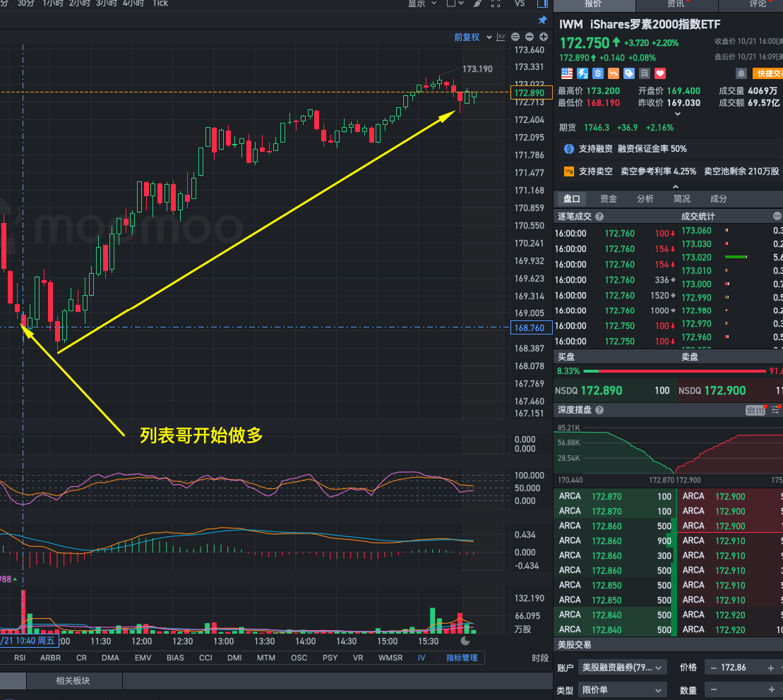Toggle the X:Y axis scale icon
The width and height of the screenshot is (783, 700).
[x=501, y=37]
